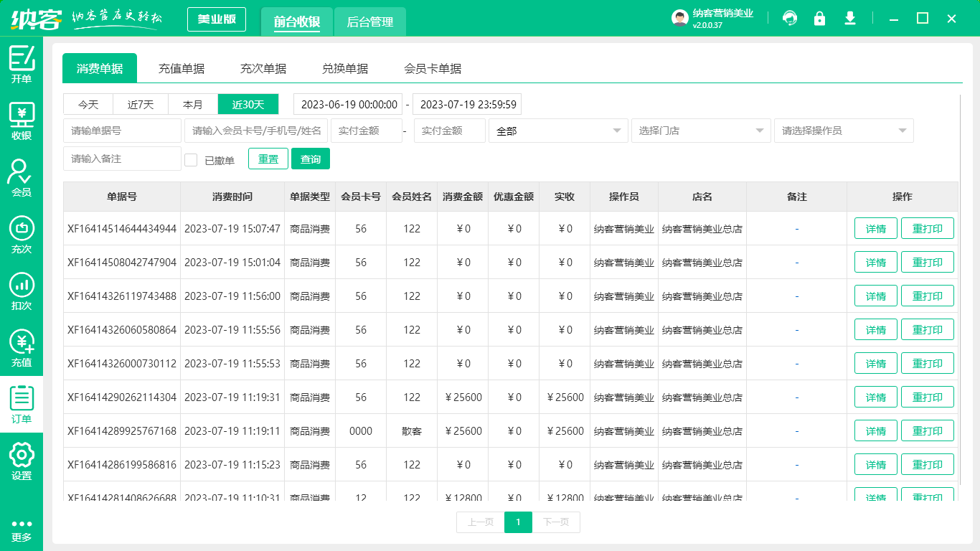
Task: Click the customer service headset icon
Action: pyautogui.click(x=790, y=19)
